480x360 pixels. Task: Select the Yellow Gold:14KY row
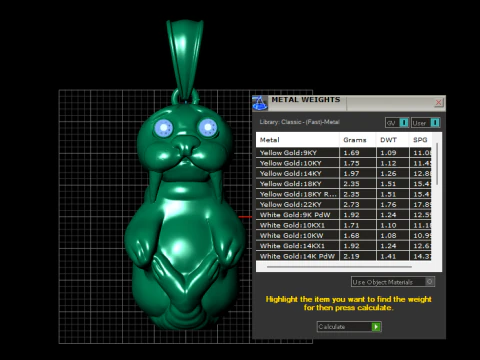[344, 173]
